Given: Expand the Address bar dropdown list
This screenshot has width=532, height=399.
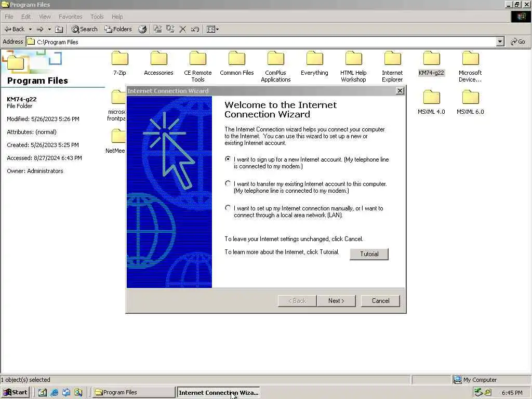Looking at the screenshot, I should click(500, 42).
